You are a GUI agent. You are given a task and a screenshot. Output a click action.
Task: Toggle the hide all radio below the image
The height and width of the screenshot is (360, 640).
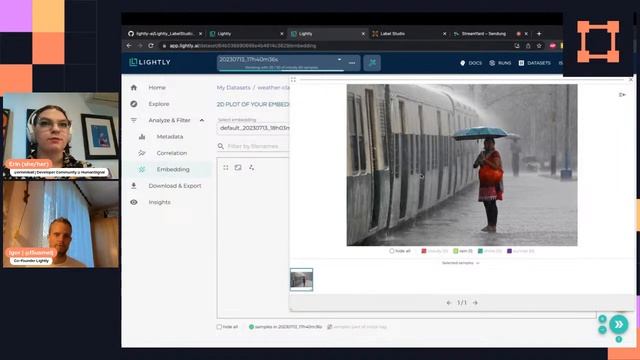coord(392,251)
